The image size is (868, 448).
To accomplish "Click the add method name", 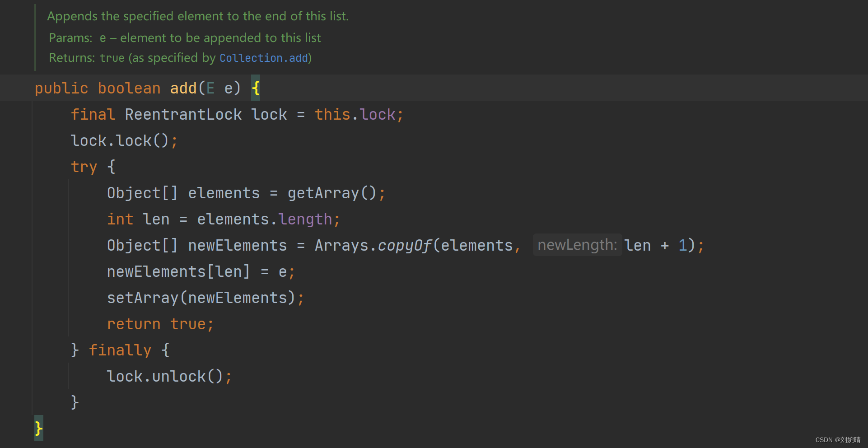I will 183,88.
